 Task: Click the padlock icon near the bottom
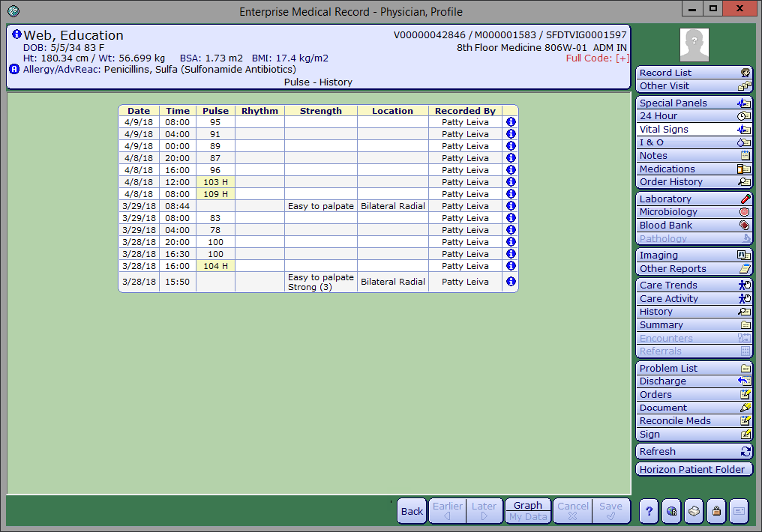tap(715, 511)
